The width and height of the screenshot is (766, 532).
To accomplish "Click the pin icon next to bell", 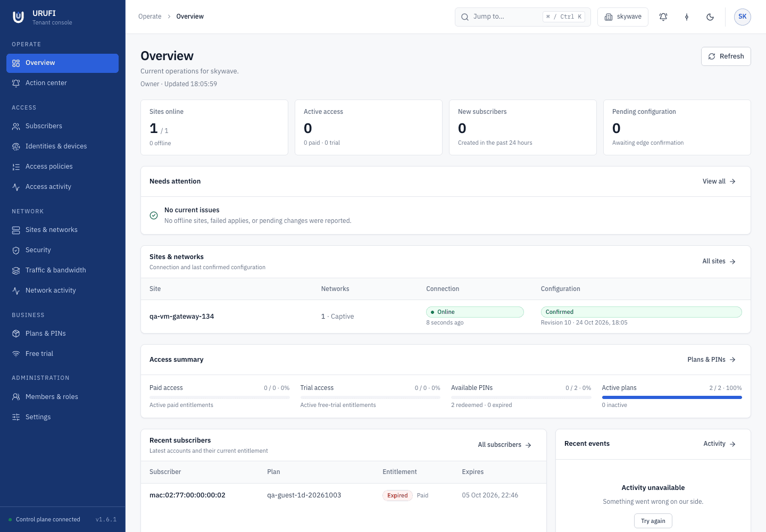I will [x=687, y=17].
